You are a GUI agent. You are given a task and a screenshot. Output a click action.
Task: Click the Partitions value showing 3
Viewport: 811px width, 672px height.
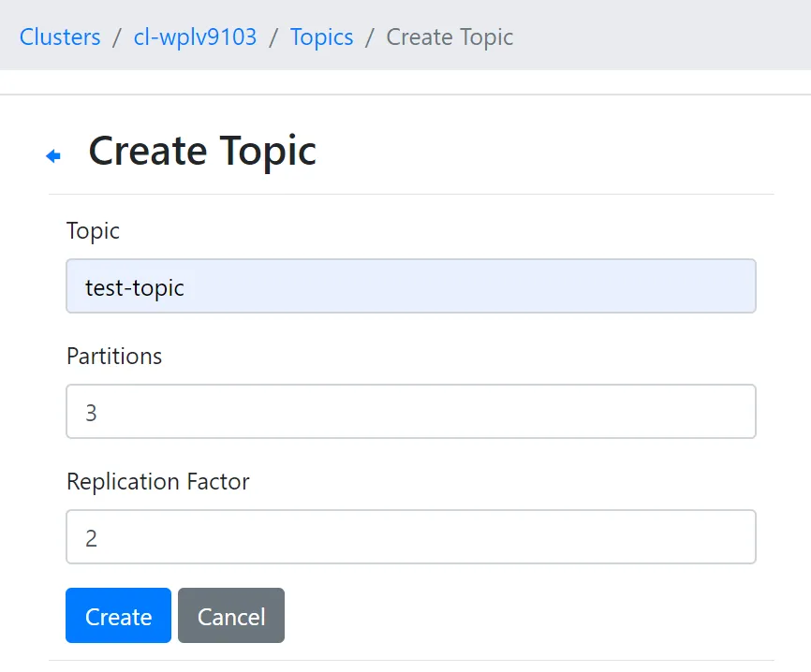click(410, 412)
